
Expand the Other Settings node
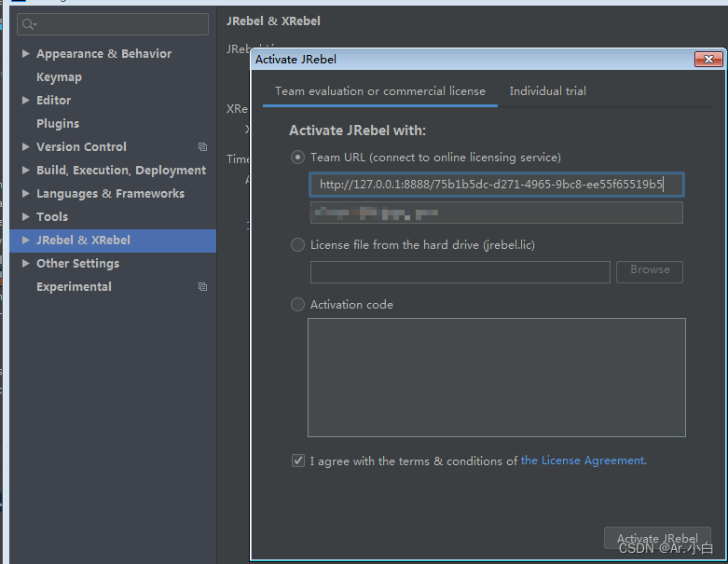[x=25, y=263]
